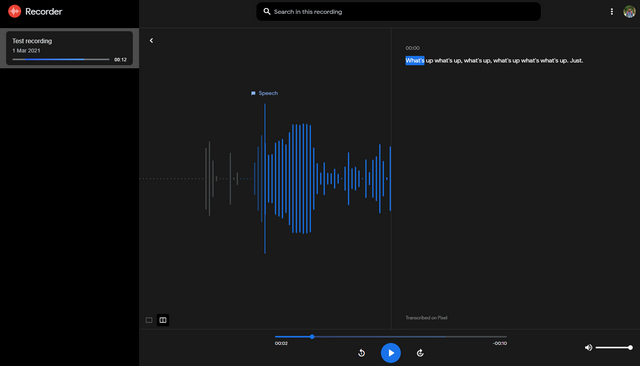The width and height of the screenshot is (640, 366).
Task: Open the user profile avatar
Action: coord(629,11)
